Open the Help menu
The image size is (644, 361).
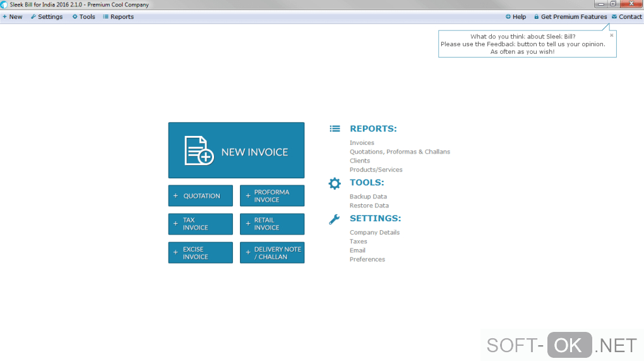[x=516, y=17]
